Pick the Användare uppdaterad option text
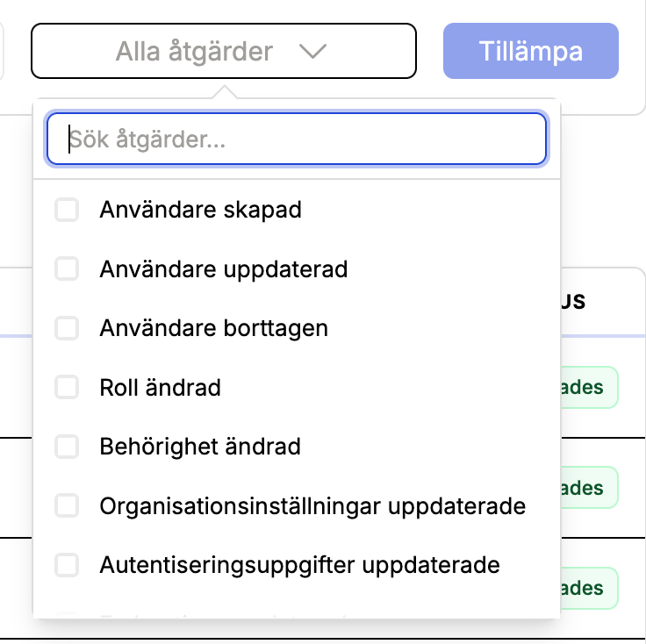The height and width of the screenshot is (644, 646). tap(224, 268)
